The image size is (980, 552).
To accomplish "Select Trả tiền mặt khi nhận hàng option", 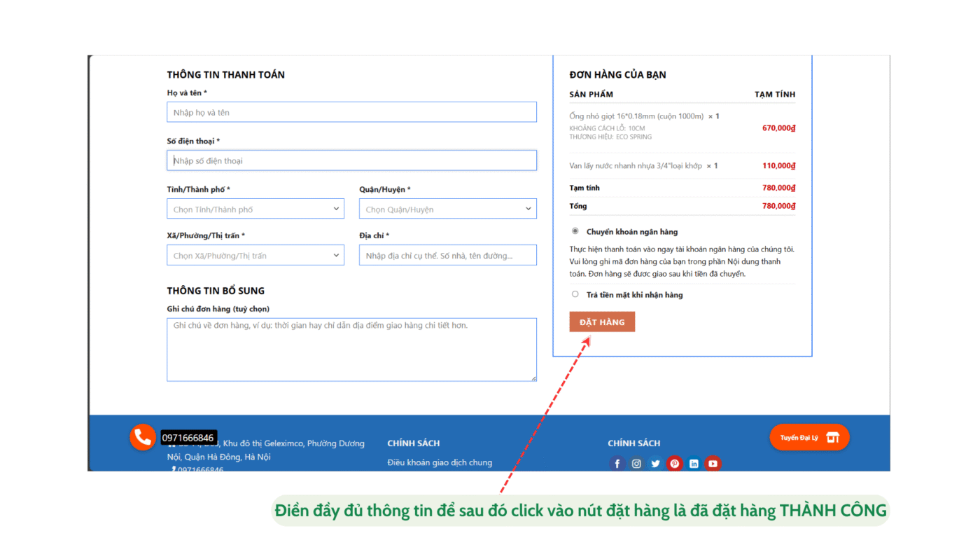I will [x=575, y=294].
